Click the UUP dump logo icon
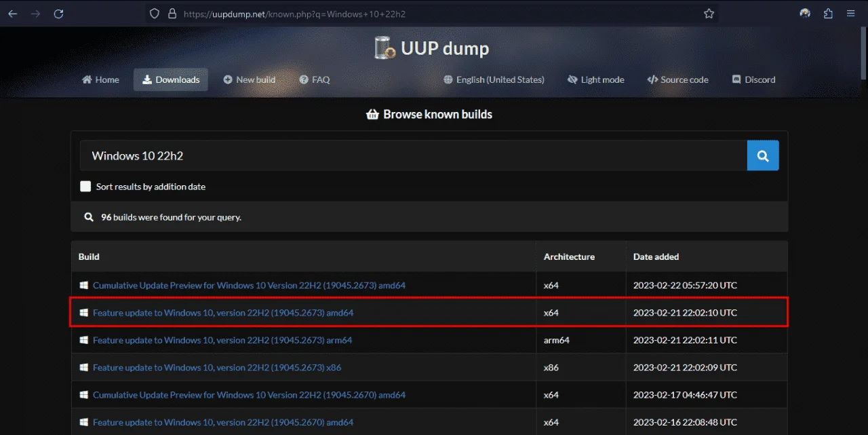This screenshot has height=435, width=868. (x=384, y=48)
